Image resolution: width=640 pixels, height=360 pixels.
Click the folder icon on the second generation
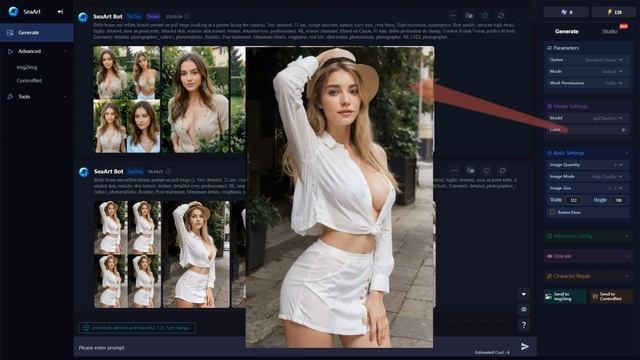tap(471, 171)
